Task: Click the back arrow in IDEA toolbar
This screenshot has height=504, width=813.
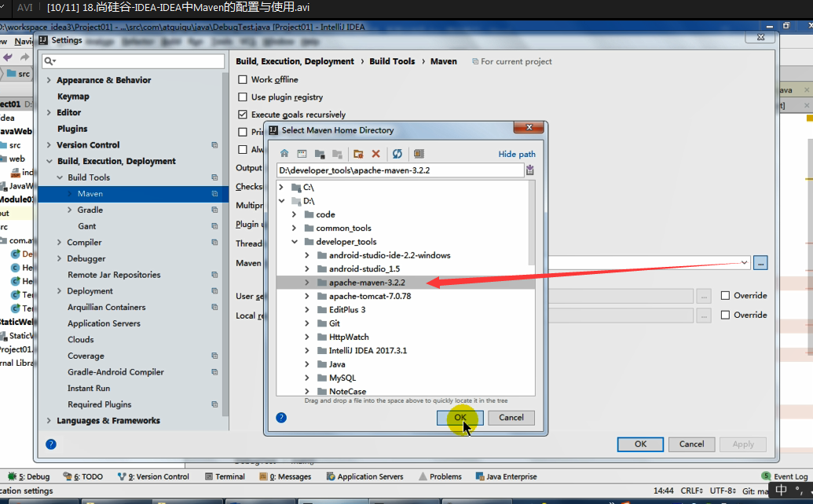Action: coord(8,57)
